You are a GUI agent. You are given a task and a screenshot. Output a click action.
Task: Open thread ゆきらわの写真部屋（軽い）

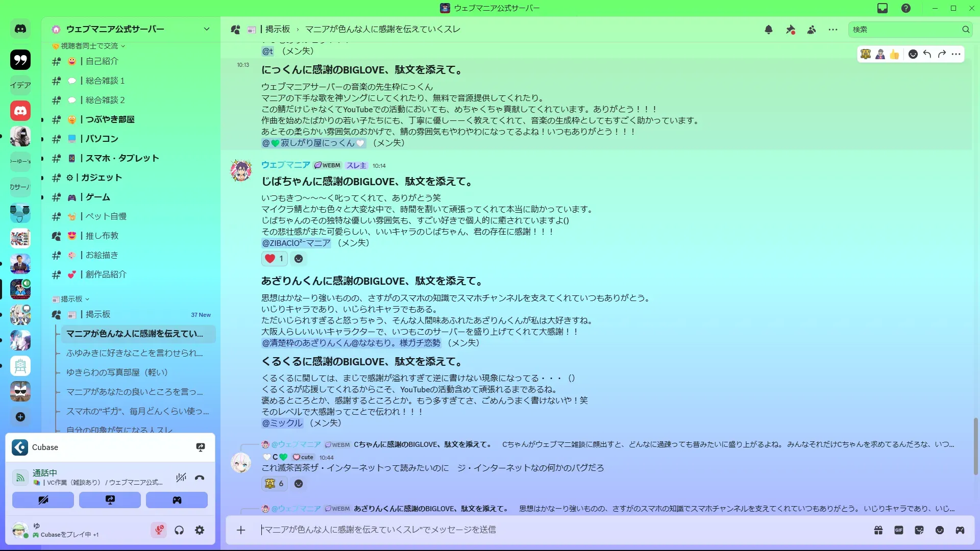pyautogui.click(x=117, y=372)
